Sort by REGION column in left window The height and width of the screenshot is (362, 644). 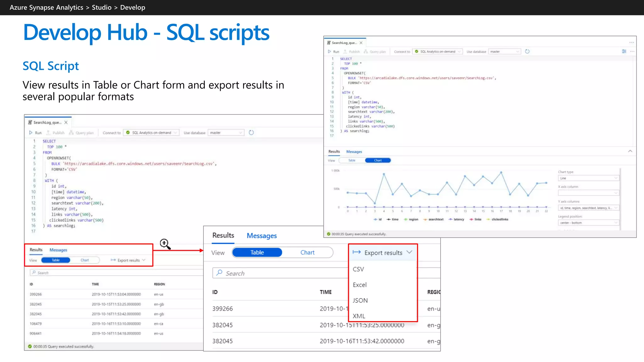tap(159, 284)
